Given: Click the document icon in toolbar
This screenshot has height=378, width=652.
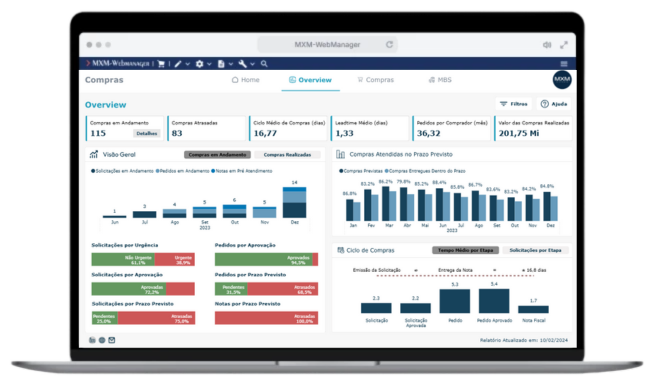Looking at the screenshot, I should pyautogui.click(x=221, y=64).
